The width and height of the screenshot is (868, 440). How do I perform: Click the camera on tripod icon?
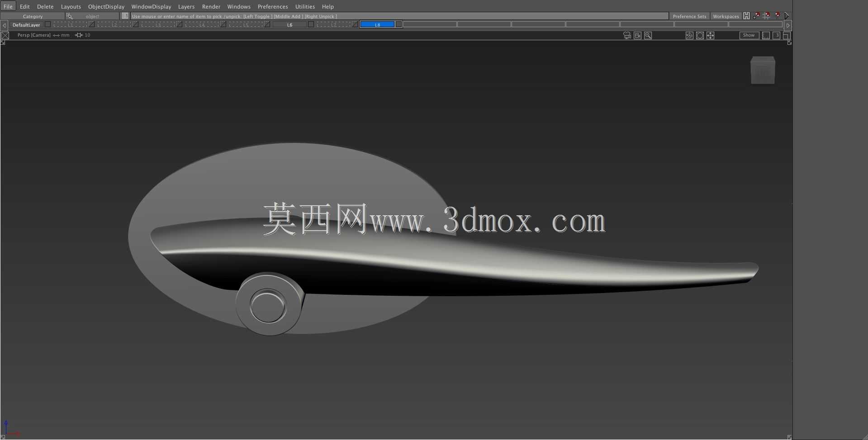(x=627, y=35)
